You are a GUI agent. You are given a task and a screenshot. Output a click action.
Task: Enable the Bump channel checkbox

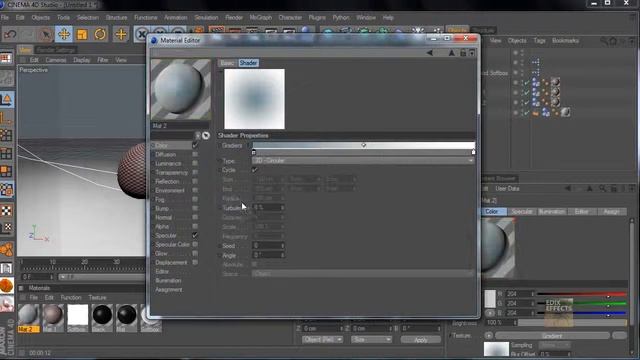point(195,208)
